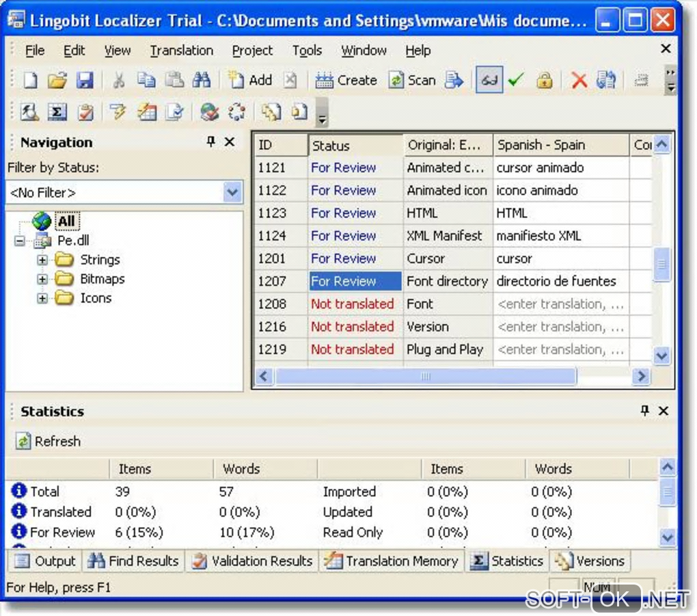Collapse the Pe.dll tree node
This screenshot has width=697, height=616.
coord(19,241)
